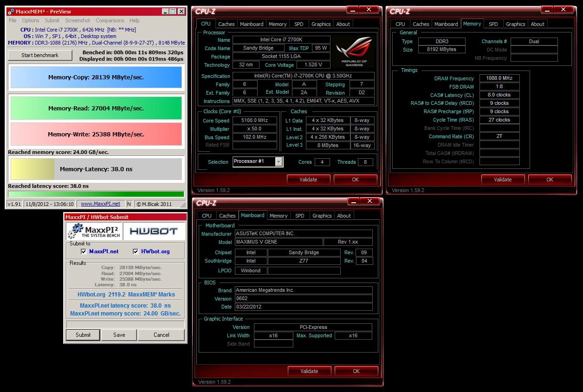Open the Help menu in MaxxMEM²
Screen dimensions: 583x392
point(134,20)
